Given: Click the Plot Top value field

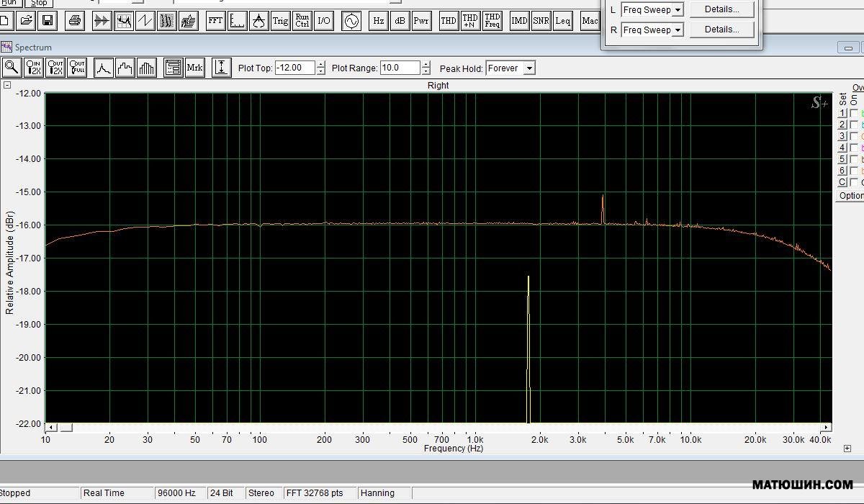Looking at the screenshot, I should click(x=295, y=68).
